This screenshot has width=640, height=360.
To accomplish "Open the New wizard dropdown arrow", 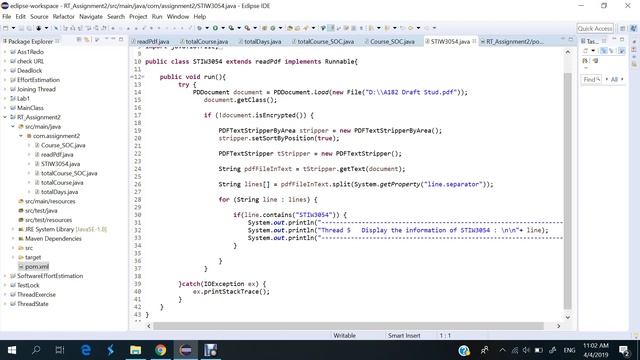I will coord(13,28).
